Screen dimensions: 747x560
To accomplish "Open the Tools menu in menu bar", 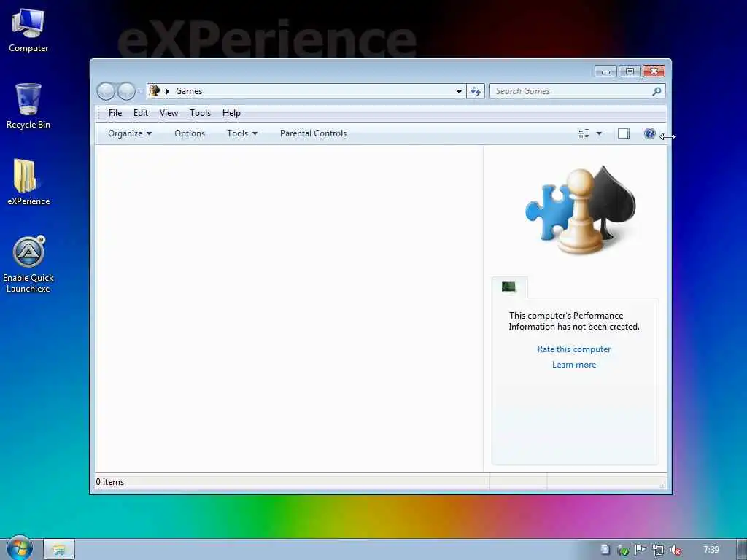I will pos(200,113).
